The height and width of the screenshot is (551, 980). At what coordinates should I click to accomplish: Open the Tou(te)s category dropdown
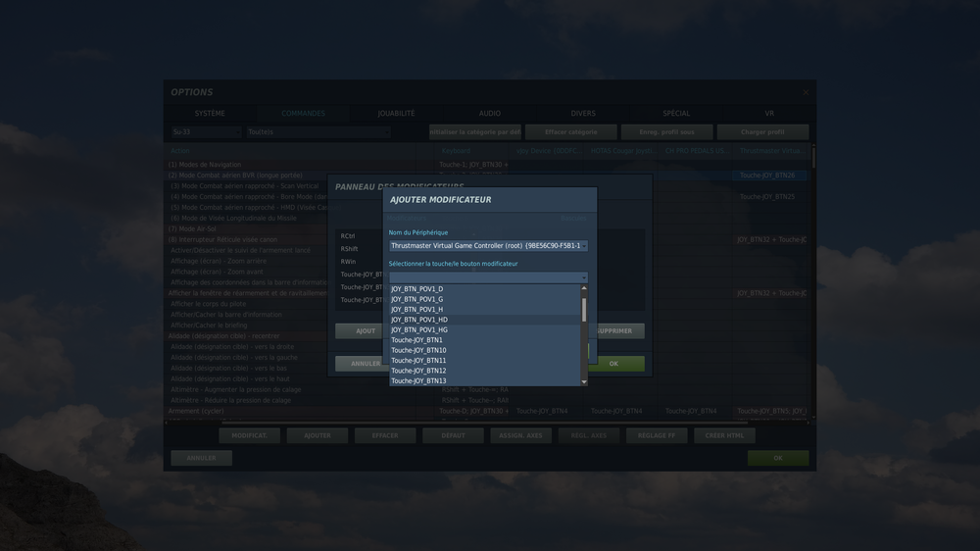point(318,132)
